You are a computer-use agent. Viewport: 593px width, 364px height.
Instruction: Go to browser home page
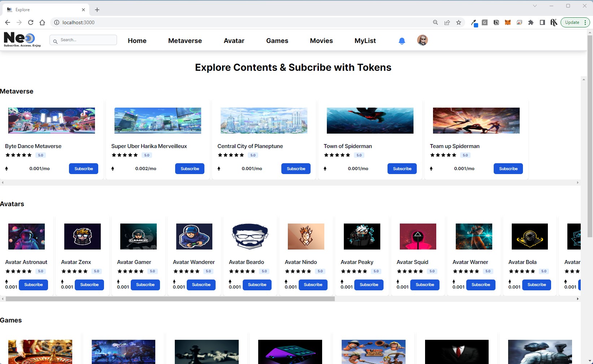click(42, 22)
